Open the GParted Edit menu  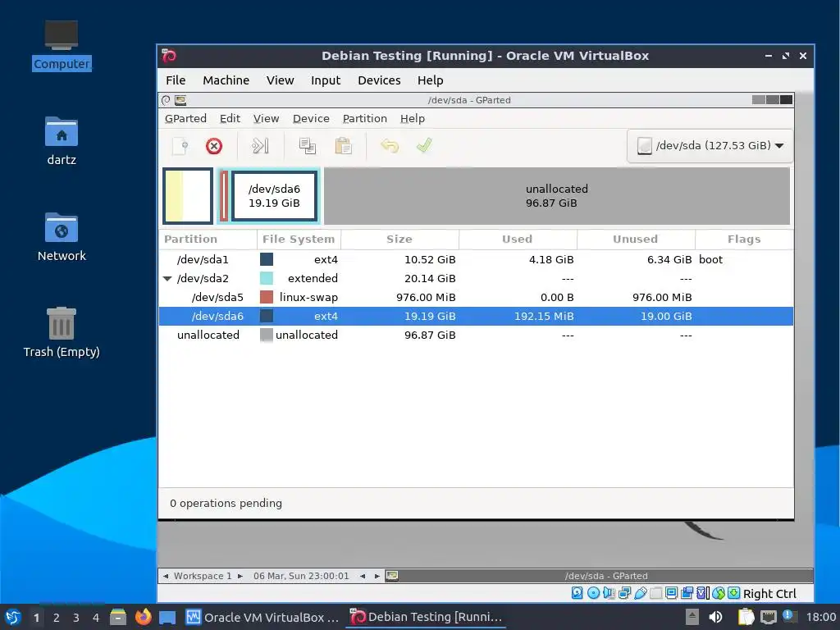(x=230, y=118)
